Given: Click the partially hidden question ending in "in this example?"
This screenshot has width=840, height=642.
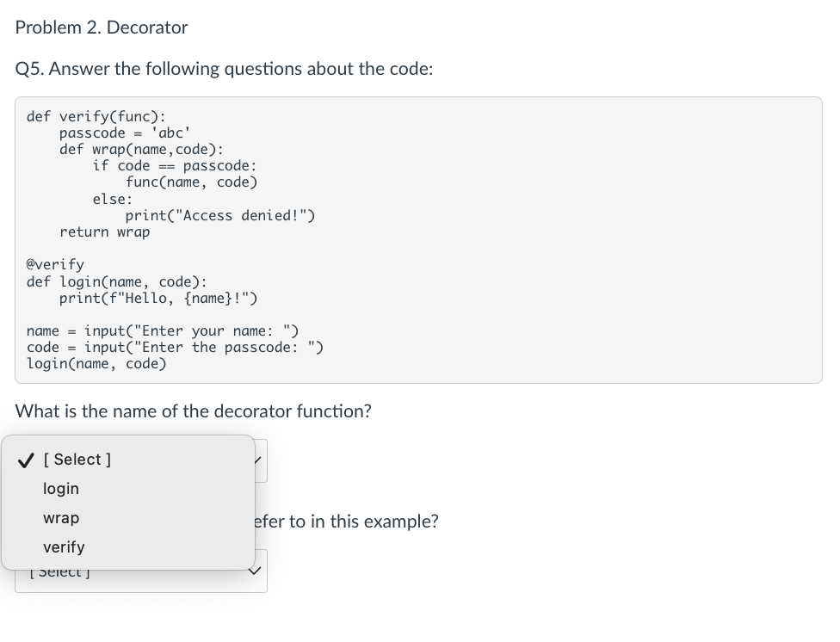Looking at the screenshot, I should click(x=344, y=521).
